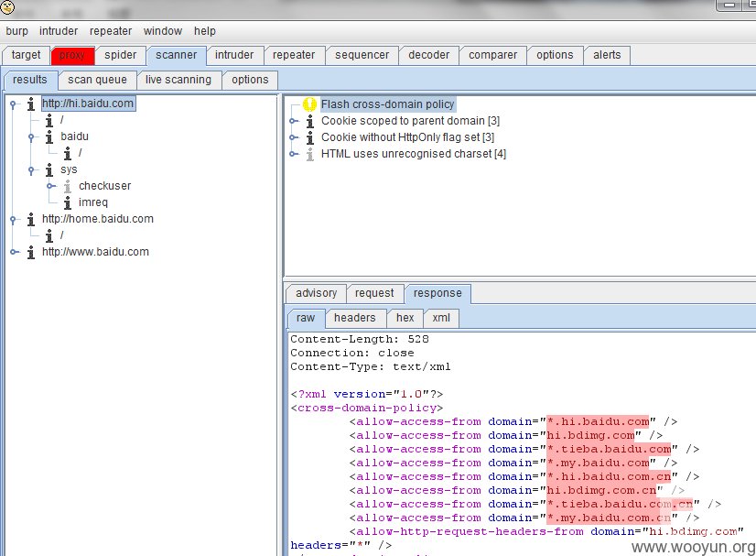Switch to the intruder tool tab

(234, 55)
